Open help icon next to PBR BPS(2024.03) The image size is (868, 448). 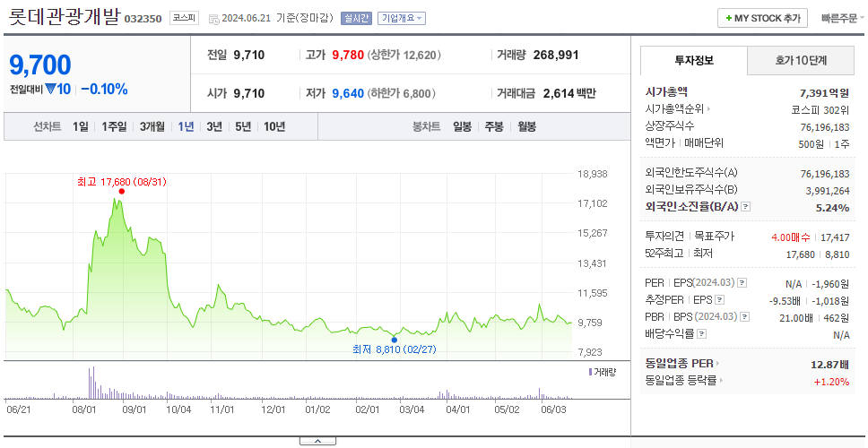click(x=745, y=317)
